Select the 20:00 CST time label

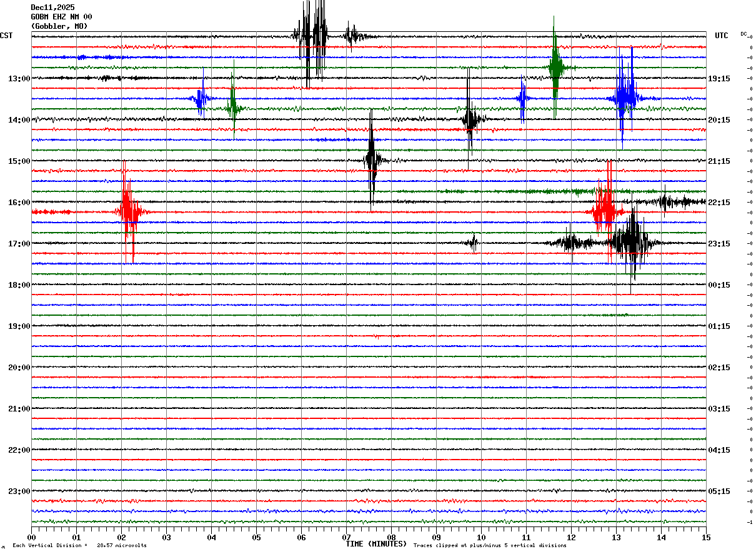pos(19,368)
